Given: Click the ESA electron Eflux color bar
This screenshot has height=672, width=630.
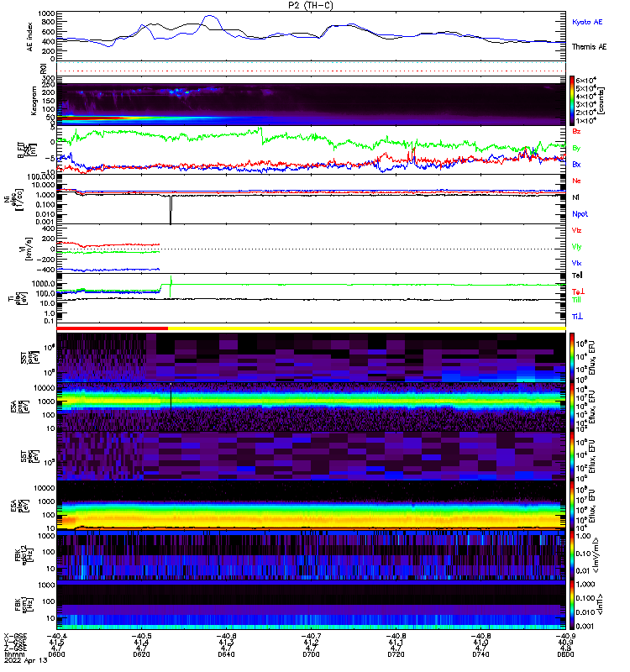Looking at the screenshot, I should [x=572, y=506].
